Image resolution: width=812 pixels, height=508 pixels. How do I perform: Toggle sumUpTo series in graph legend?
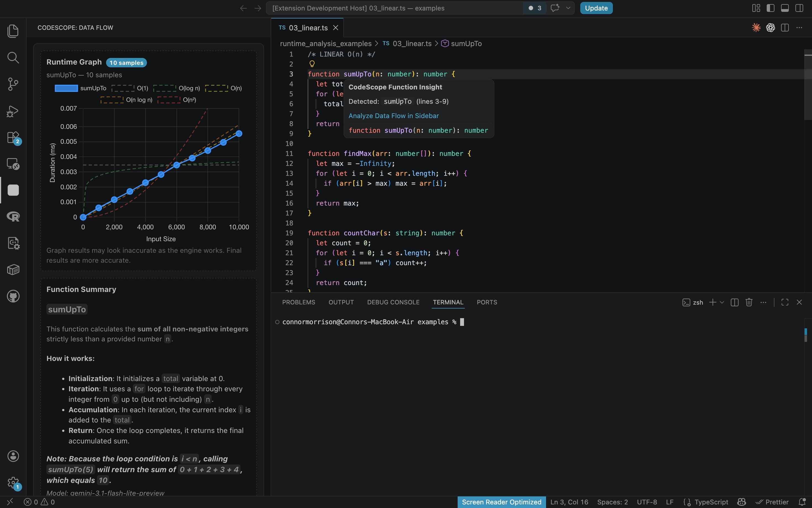pyautogui.click(x=80, y=88)
